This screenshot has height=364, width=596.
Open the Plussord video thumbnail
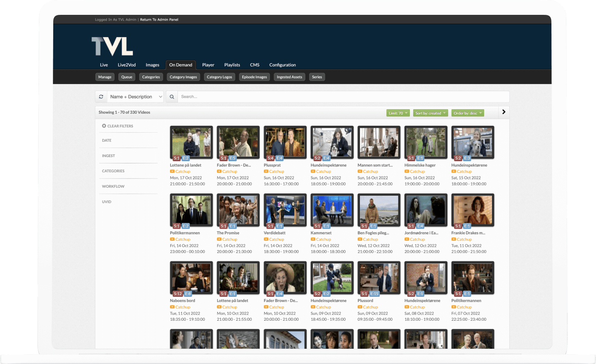tap(379, 278)
